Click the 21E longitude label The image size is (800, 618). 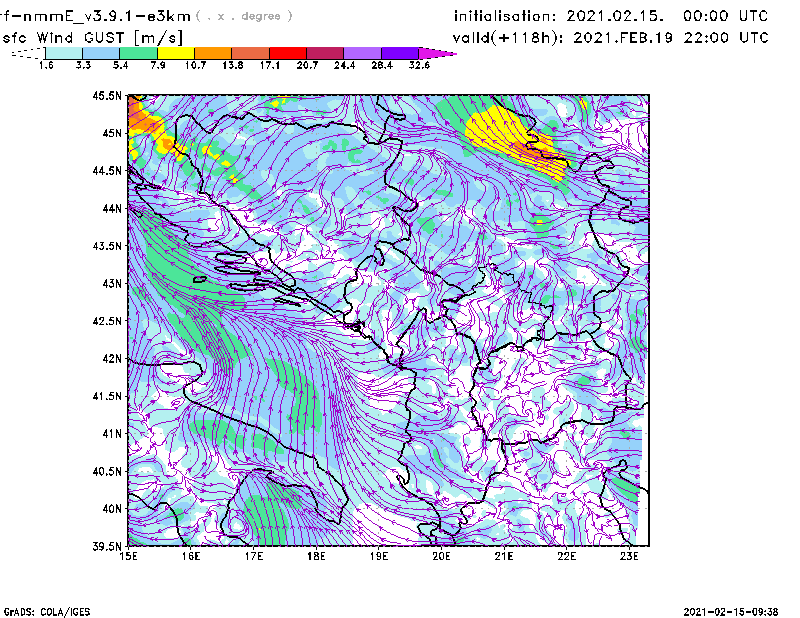[504, 556]
